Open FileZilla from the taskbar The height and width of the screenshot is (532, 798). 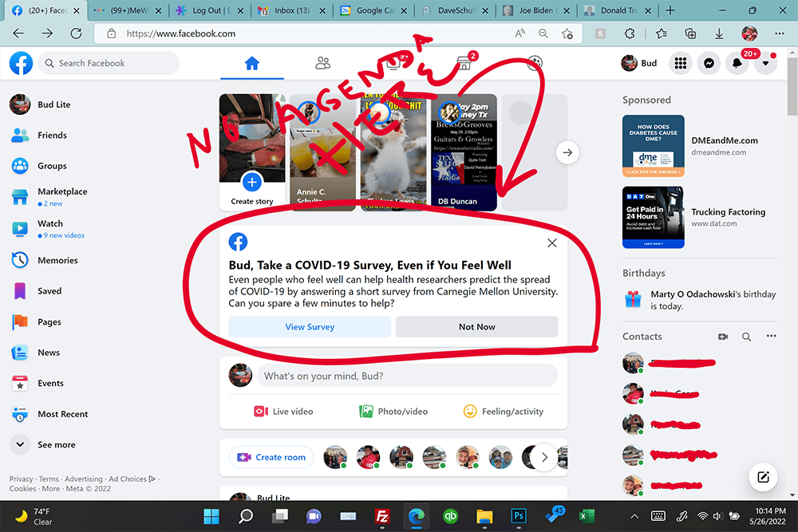coord(381,516)
